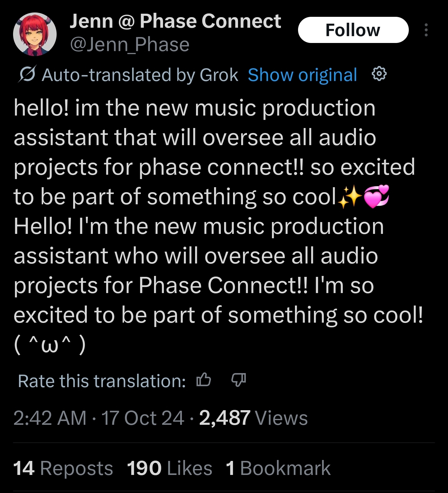This screenshot has width=448, height=493.
Task: Rate translation with thumbs up
Action: coord(204,380)
